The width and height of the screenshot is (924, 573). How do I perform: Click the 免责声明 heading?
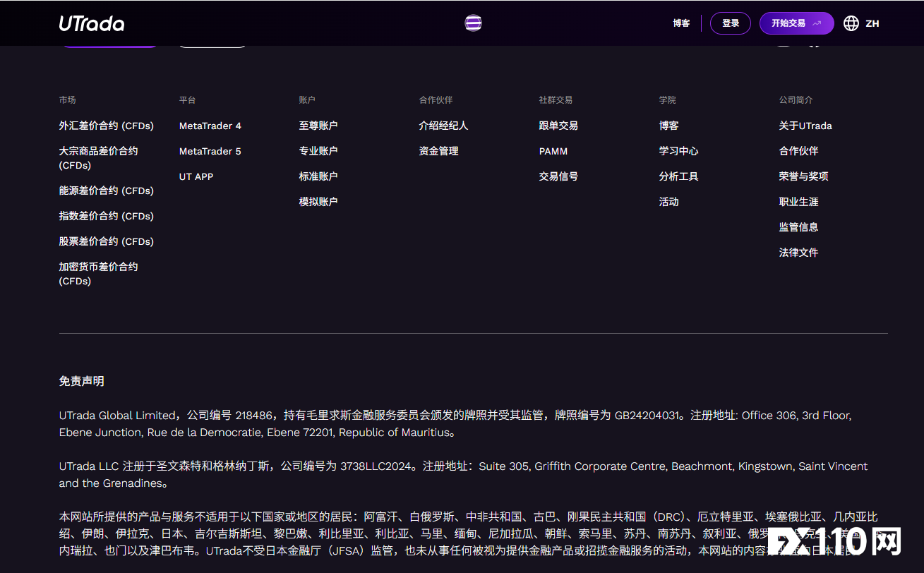pyautogui.click(x=82, y=381)
